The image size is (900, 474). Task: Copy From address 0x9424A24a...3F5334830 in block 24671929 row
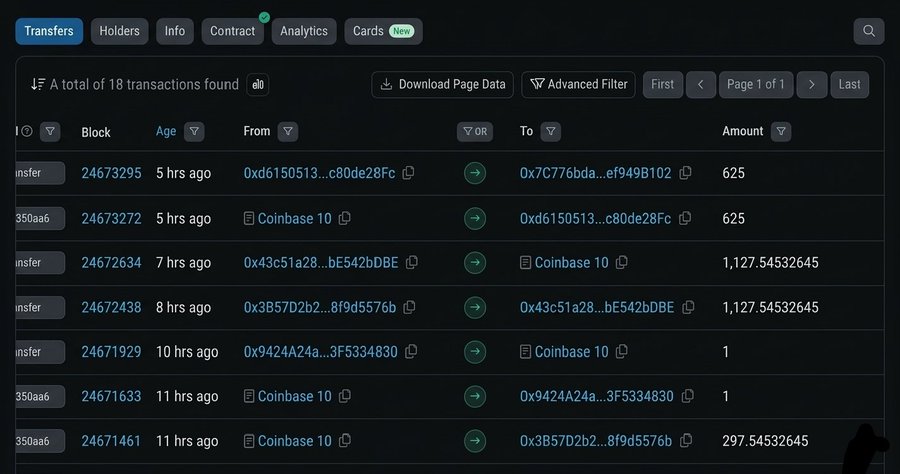(x=411, y=351)
